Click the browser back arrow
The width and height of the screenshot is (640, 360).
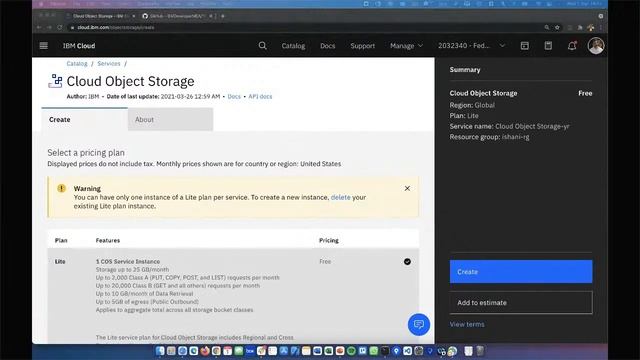pos(39,27)
